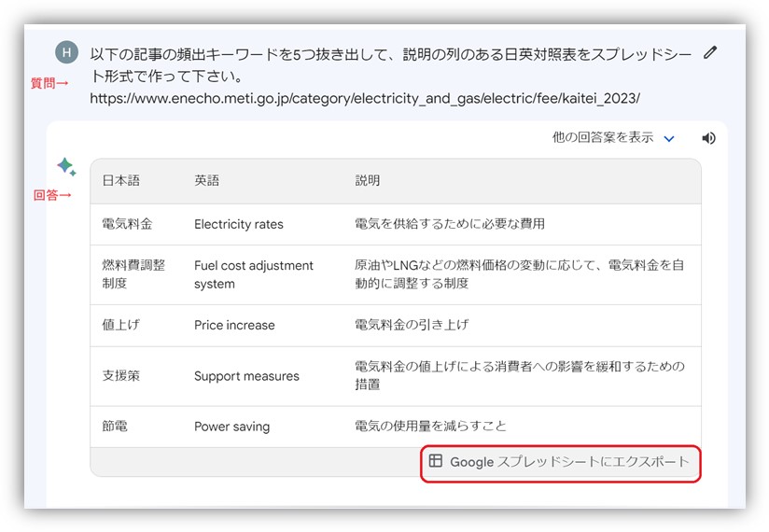Click the 英語 column header
The height and width of the screenshot is (532, 769).
207,181
